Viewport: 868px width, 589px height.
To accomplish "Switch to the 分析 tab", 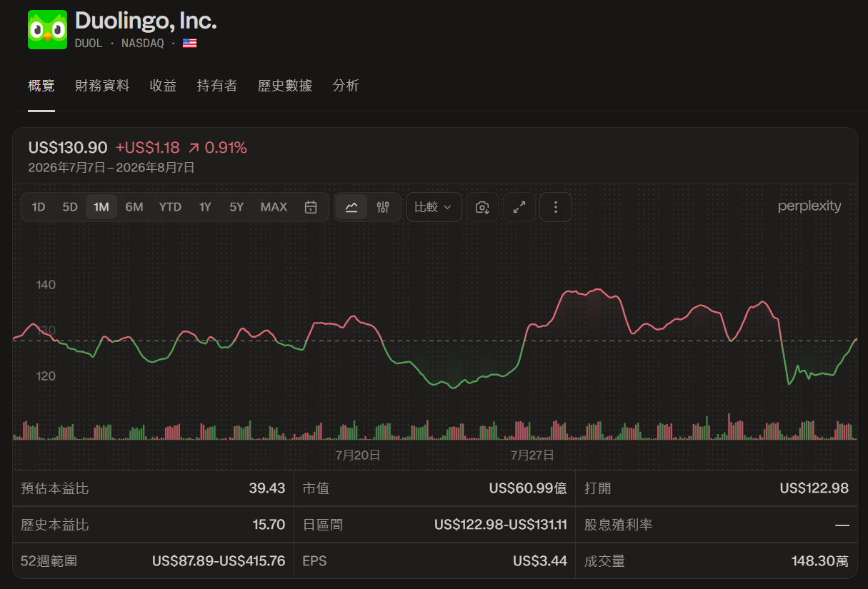I will pyautogui.click(x=346, y=86).
